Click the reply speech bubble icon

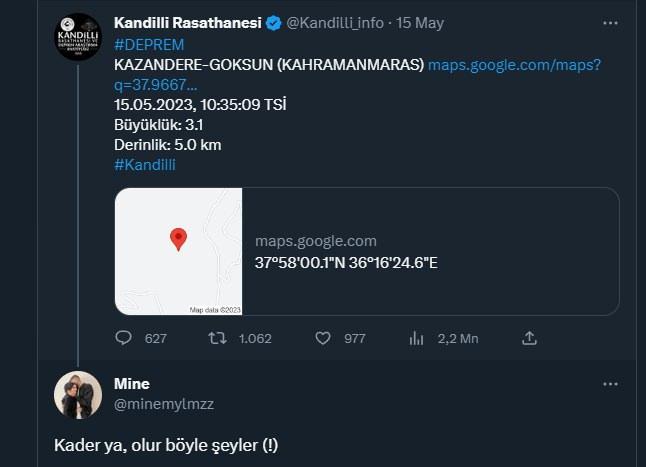123,338
